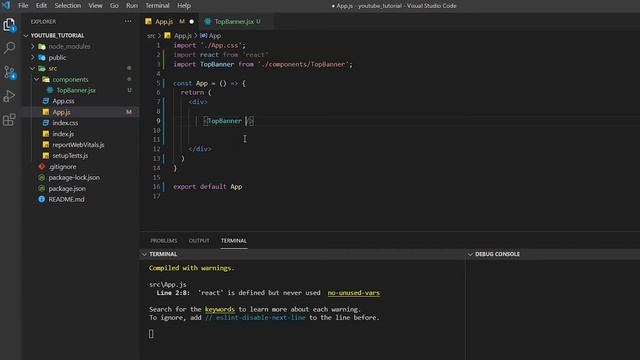
Task: Open the Selection menu
Action: 68,6
